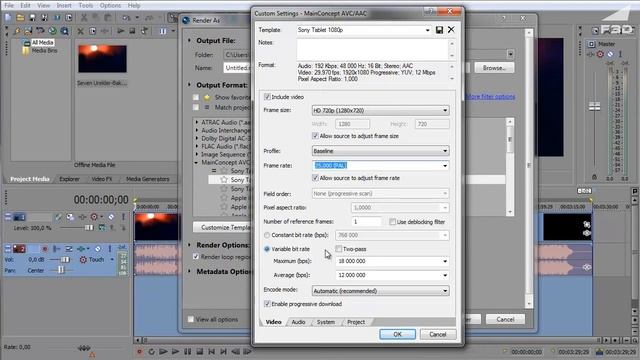The image size is (640, 360).
Task: Switch to the Project tab
Action: point(356,322)
